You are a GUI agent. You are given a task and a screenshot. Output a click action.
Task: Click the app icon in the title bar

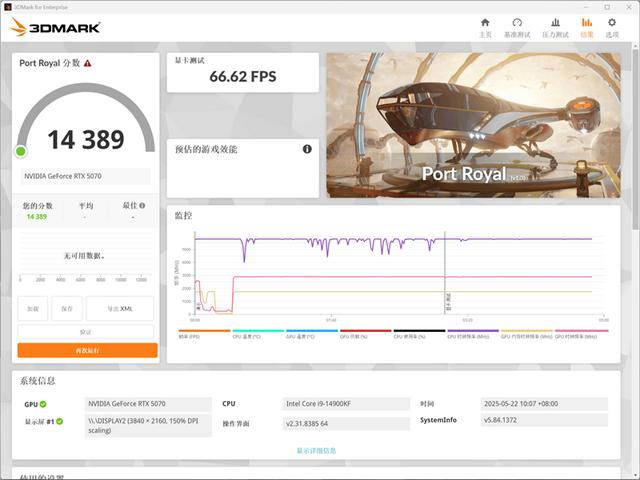pos(7,7)
